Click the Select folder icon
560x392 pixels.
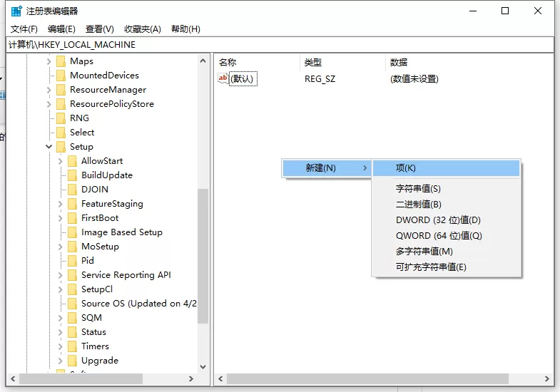(61, 133)
